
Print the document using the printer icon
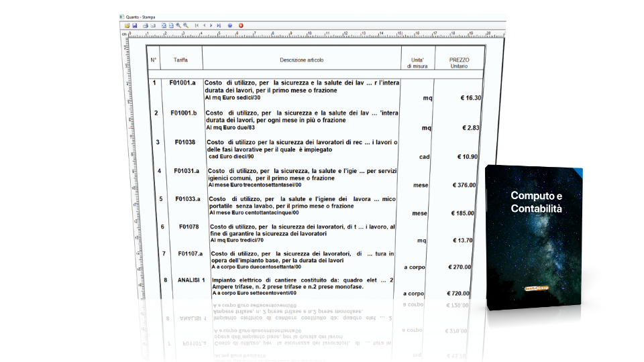click(145, 25)
